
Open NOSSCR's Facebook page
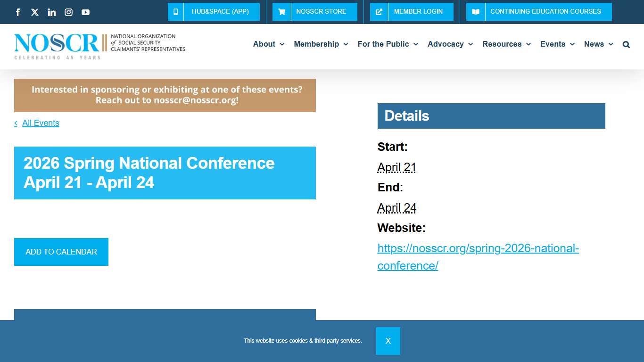[x=18, y=12]
